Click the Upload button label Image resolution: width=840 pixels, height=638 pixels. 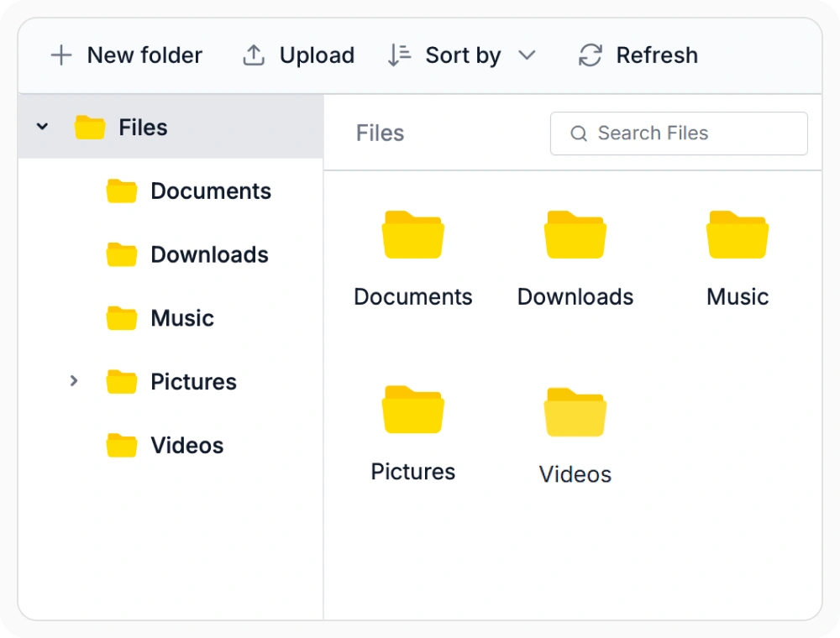[x=318, y=55]
